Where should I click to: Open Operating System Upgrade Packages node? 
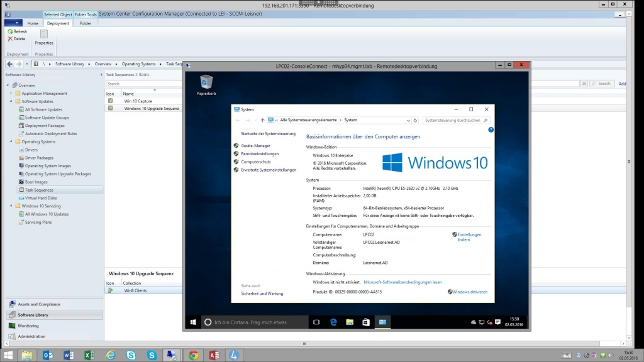(55, 173)
